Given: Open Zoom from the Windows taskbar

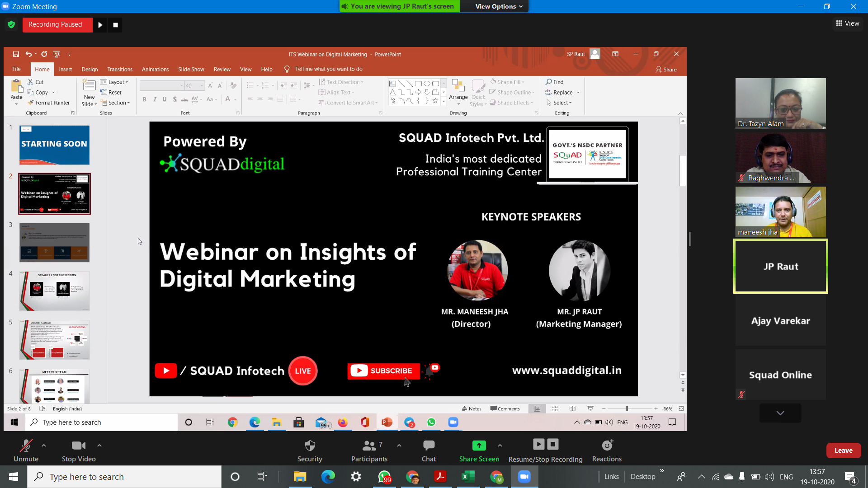Looking at the screenshot, I should click(524, 477).
